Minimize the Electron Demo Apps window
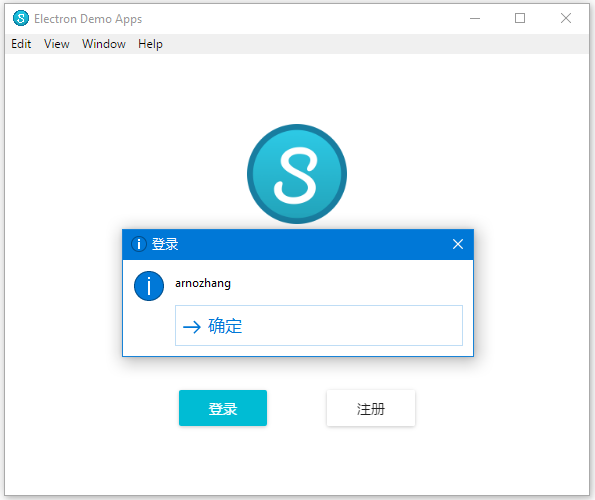Image resolution: width=595 pixels, height=500 pixels. pos(475,18)
